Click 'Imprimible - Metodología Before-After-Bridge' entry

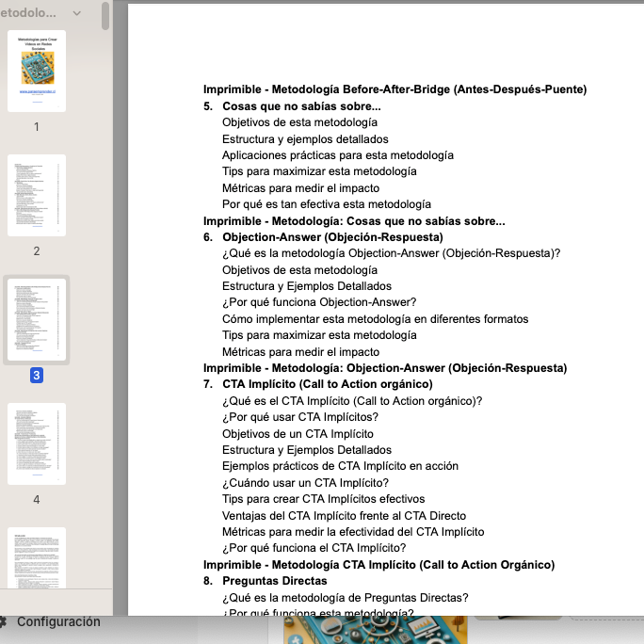point(394,89)
